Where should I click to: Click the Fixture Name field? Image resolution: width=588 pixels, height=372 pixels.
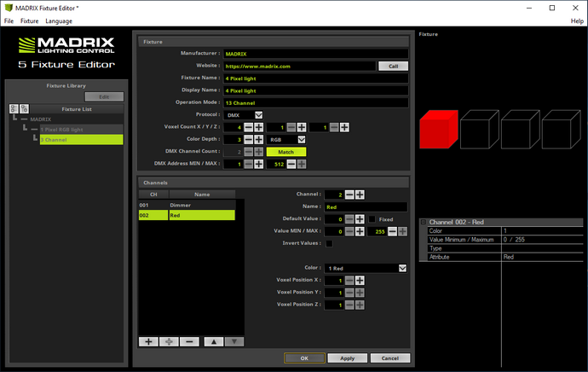point(316,78)
